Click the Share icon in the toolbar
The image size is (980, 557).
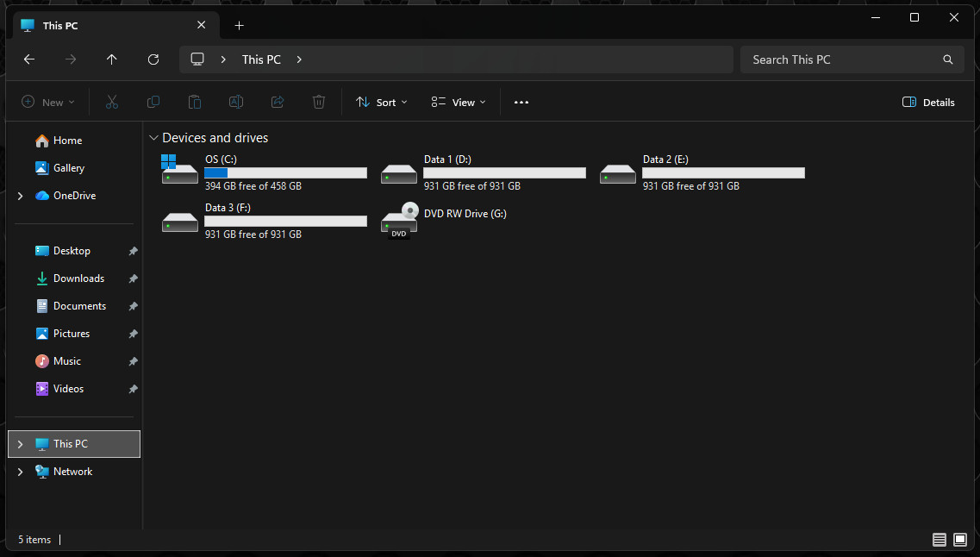[278, 102]
